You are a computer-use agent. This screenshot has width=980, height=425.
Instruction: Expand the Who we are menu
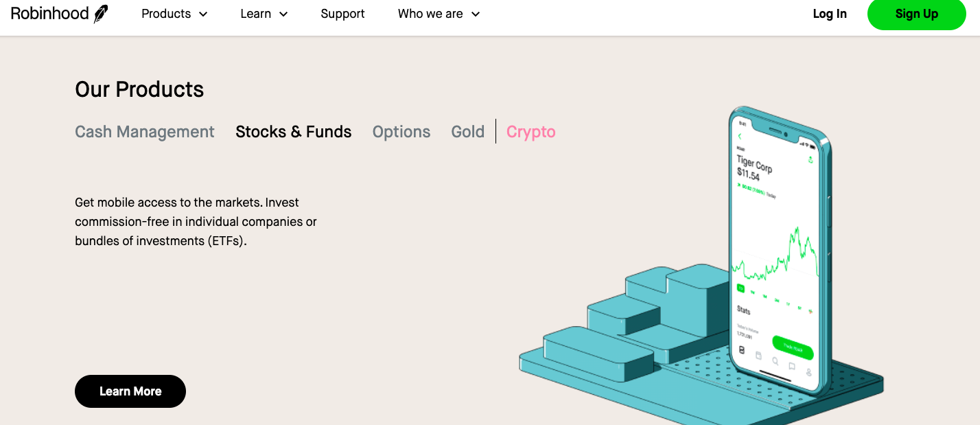click(439, 14)
